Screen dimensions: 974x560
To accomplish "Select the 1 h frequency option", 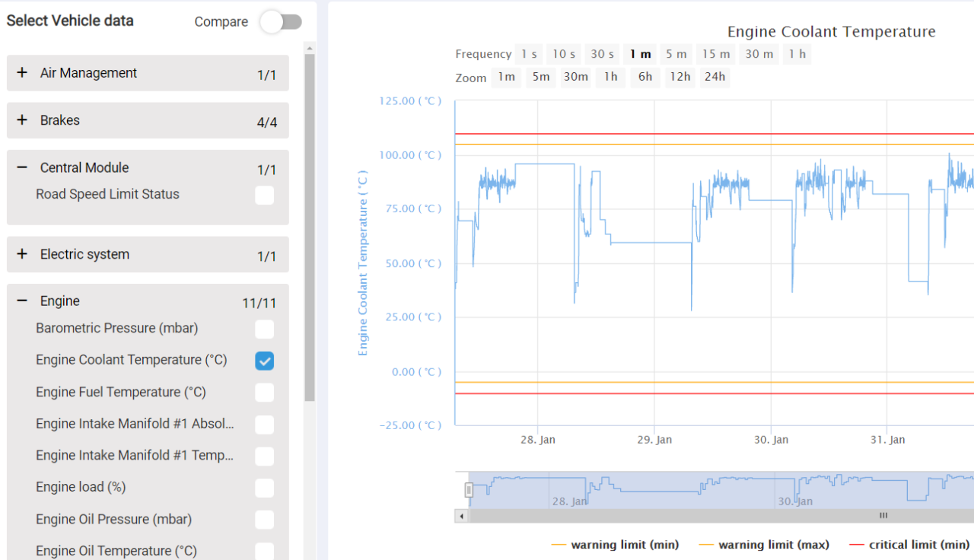I will click(797, 54).
